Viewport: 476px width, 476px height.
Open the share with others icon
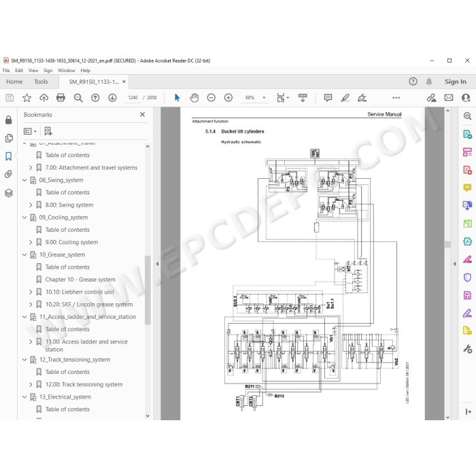pos(466,98)
